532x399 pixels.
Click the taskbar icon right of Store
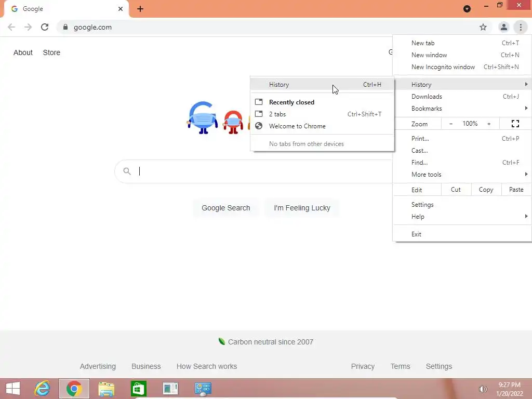[170, 389]
